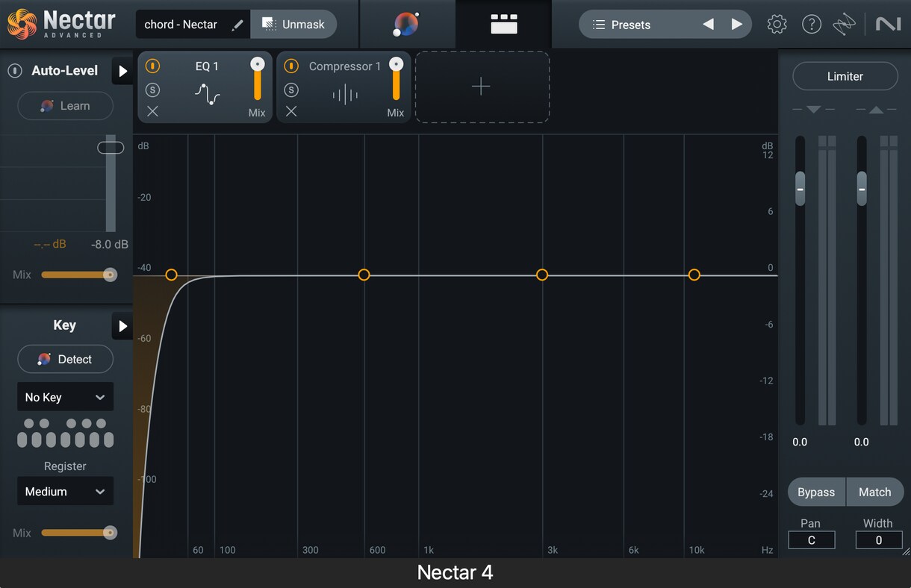
Task: Open the settings gear
Action: pyautogui.click(x=777, y=25)
